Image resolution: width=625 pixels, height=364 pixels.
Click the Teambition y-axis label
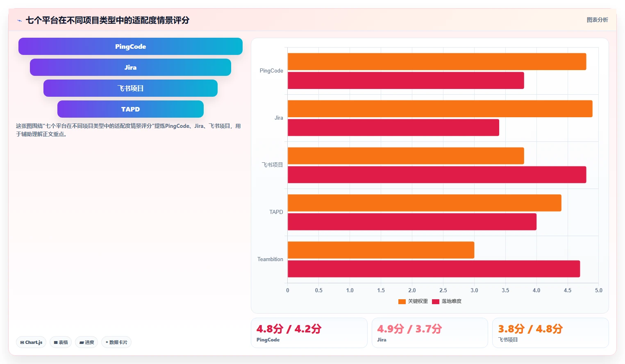click(x=270, y=259)
